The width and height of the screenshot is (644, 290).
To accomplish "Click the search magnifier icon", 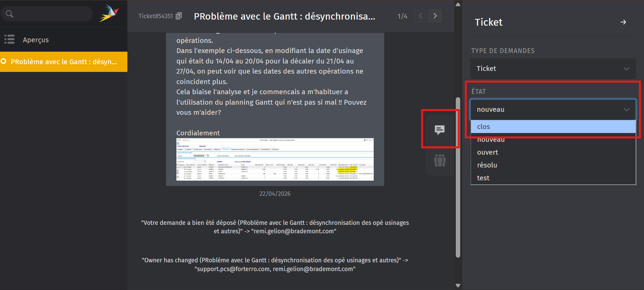I will click(x=9, y=14).
